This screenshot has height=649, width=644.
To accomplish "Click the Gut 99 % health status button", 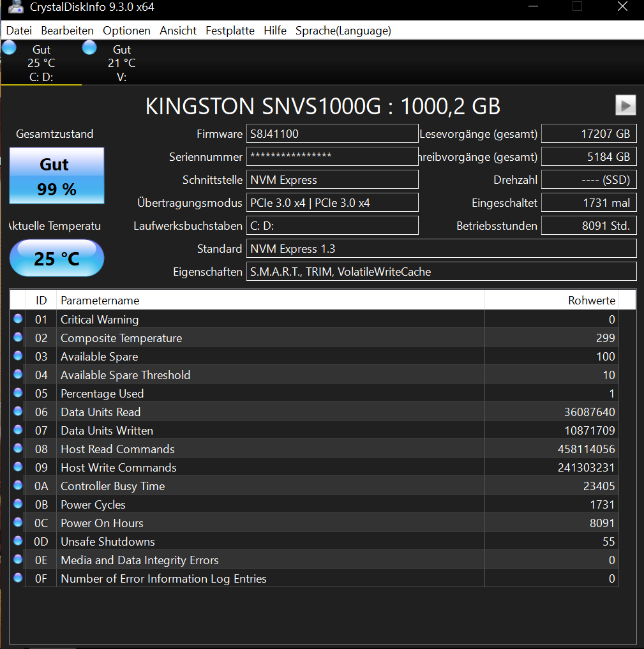I will tap(57, 176).
